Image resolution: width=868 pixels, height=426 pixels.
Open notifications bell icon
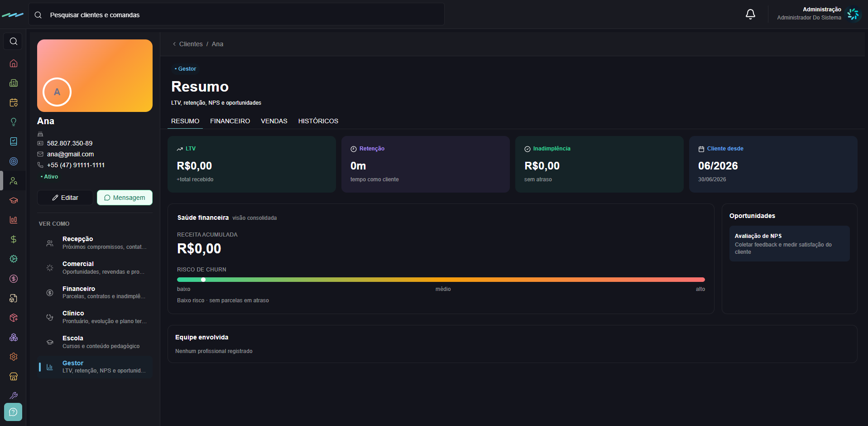point(750,15)
